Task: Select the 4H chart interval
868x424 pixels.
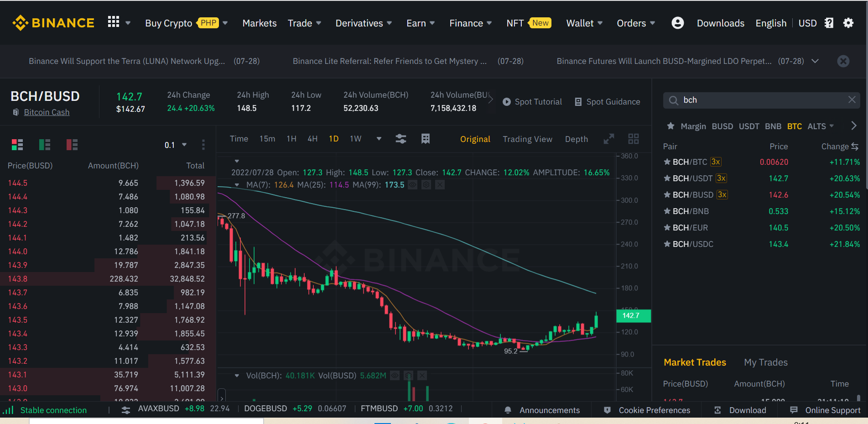Action: click(x=312, y=139)
